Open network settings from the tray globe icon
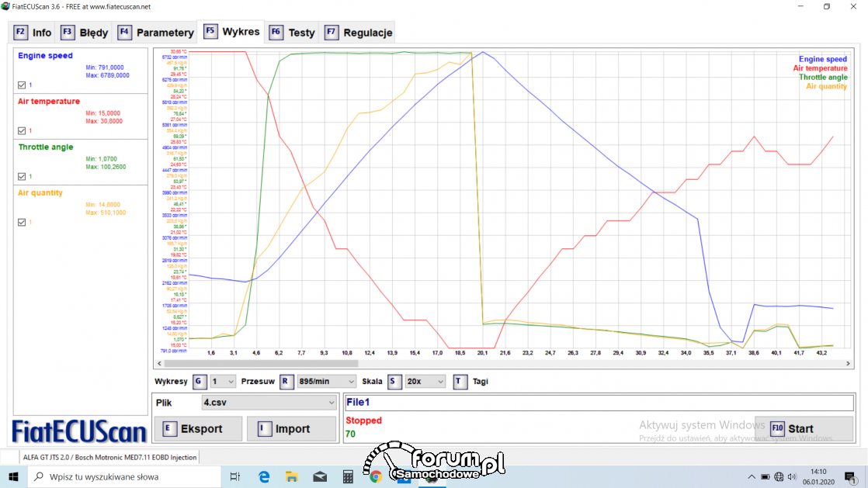This screenshot has width=868, height=488. pos(779,476)
